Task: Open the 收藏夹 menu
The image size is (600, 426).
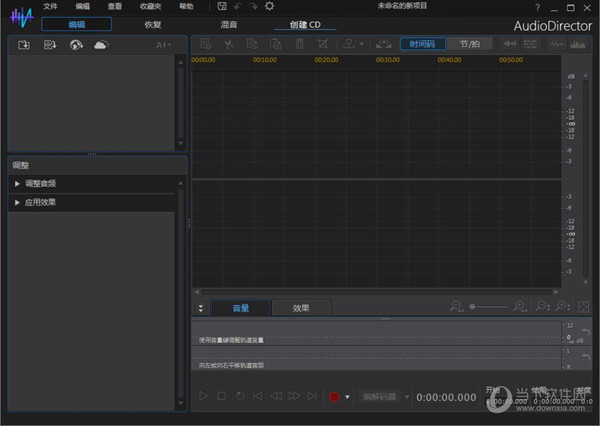Action: click(x=150, y=6)
